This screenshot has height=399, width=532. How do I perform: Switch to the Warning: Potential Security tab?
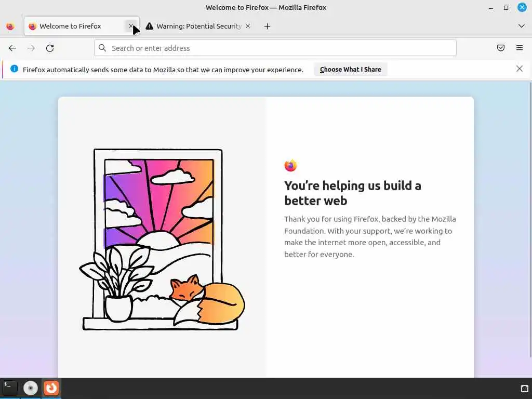pyautogui.click(x=198, y=26)
